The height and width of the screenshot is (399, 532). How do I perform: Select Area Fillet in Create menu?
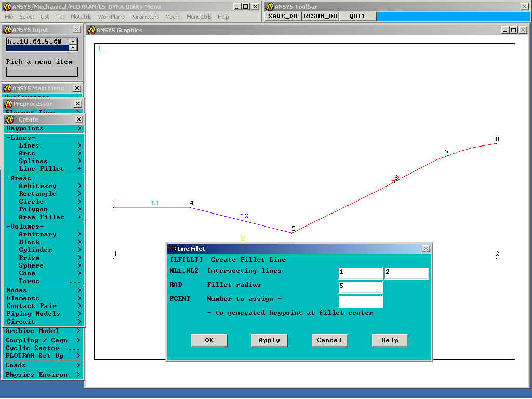(44, 218)
